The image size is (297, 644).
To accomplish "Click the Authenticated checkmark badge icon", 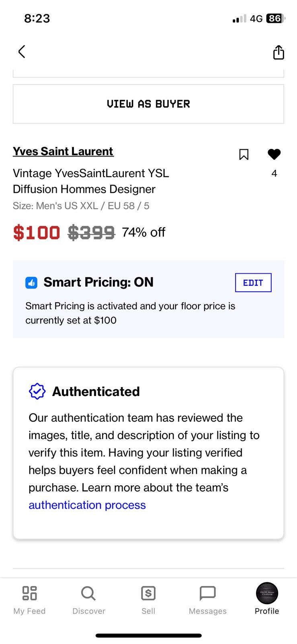I will 37,391.
